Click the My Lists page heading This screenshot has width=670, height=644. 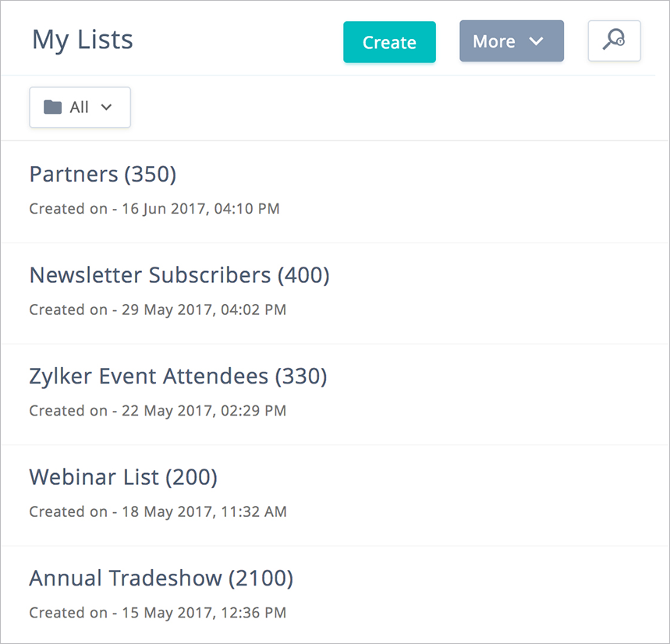click(x=83, y=40)
